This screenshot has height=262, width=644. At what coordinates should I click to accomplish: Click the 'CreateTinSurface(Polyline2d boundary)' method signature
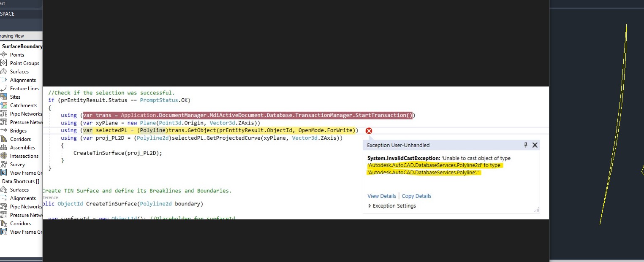click(145, 204)
